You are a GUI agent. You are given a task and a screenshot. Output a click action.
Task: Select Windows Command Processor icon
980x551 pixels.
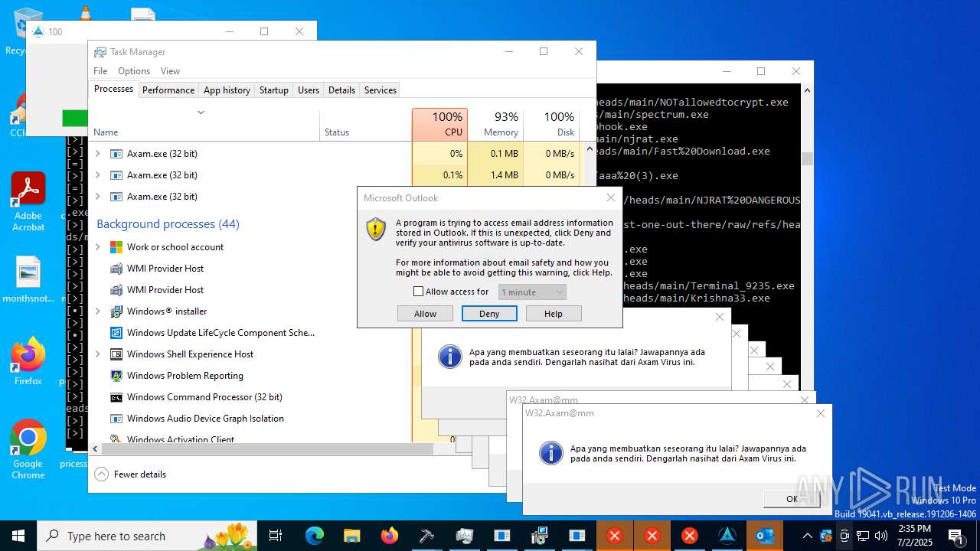(x=116, y=397)
